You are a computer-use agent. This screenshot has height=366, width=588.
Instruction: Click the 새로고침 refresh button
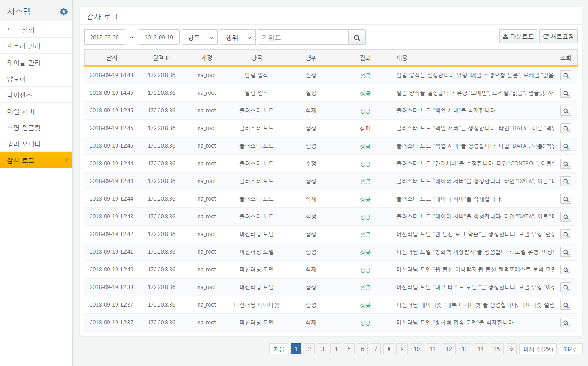(x=558, y=36)
